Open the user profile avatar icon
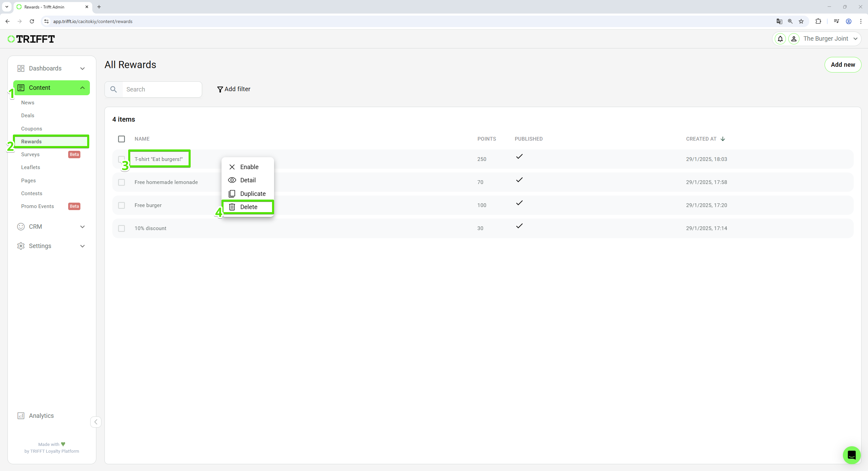The height and width of the screenshot is (471, 868). (x=794, y=39)
